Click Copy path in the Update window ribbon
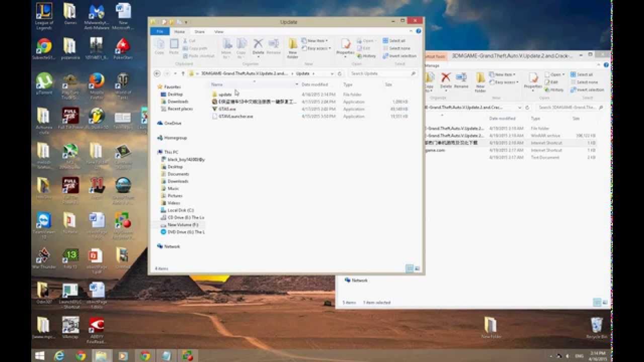644x362 pixels. [x=195, y=48]
